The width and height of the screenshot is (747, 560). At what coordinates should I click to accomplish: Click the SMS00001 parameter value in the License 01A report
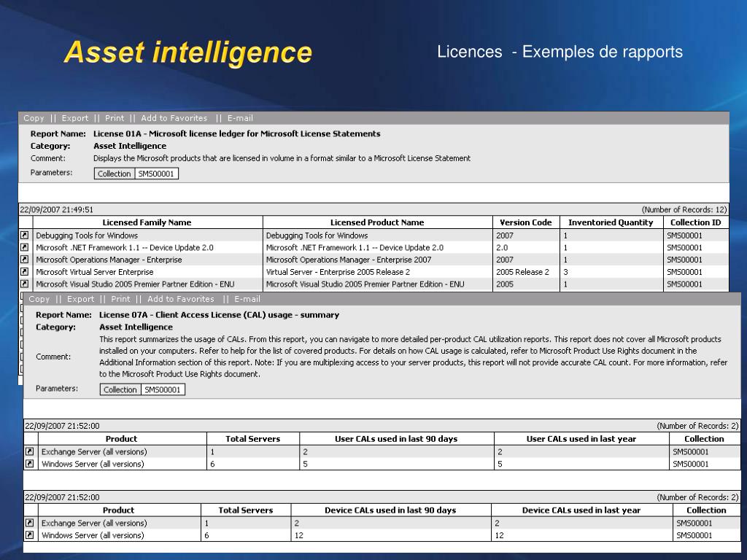point(156,174)
